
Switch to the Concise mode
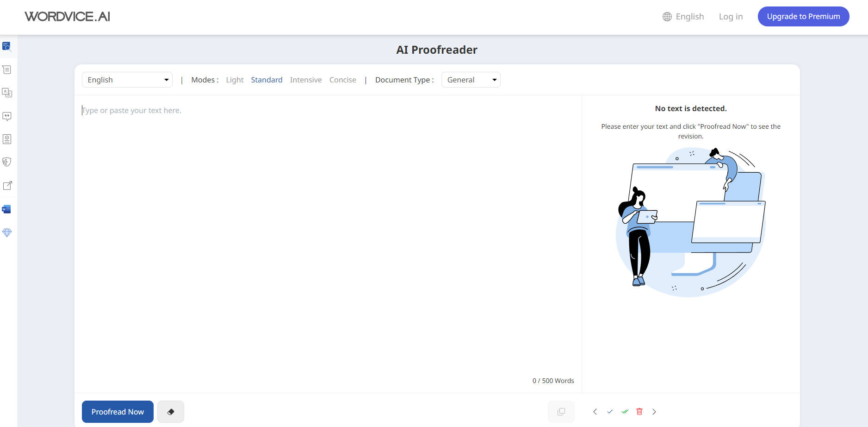tap(342, 80)
